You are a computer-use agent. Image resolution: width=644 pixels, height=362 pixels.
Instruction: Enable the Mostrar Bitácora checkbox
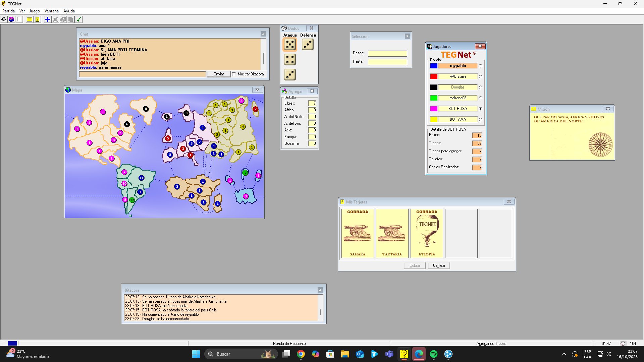coord(234,74)
